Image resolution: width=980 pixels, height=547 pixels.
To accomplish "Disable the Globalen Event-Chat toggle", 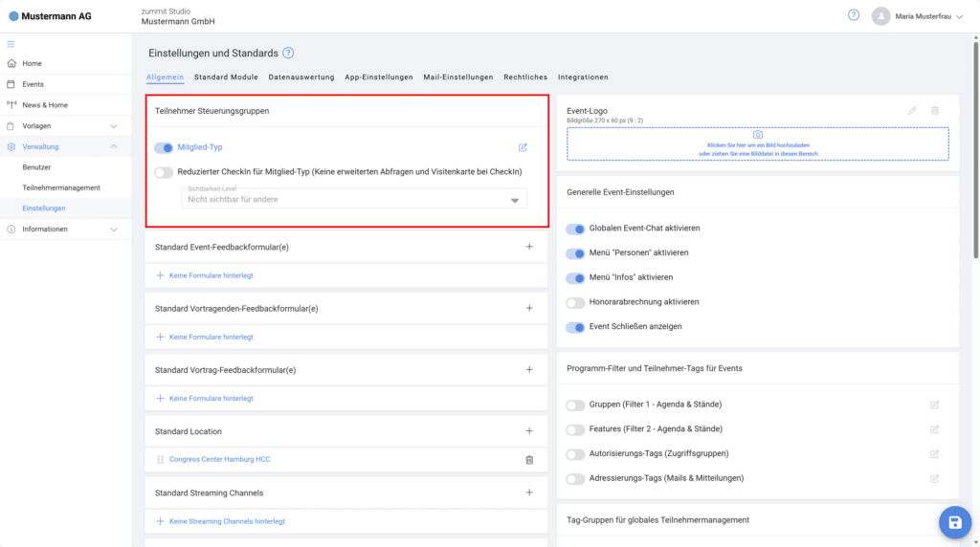I will click(575, 229).
